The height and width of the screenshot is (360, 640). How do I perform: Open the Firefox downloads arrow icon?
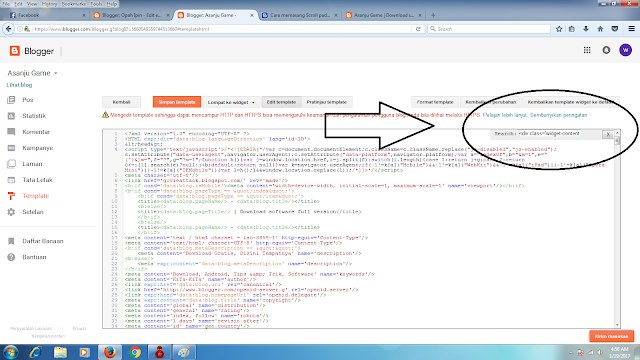(586, 29)
